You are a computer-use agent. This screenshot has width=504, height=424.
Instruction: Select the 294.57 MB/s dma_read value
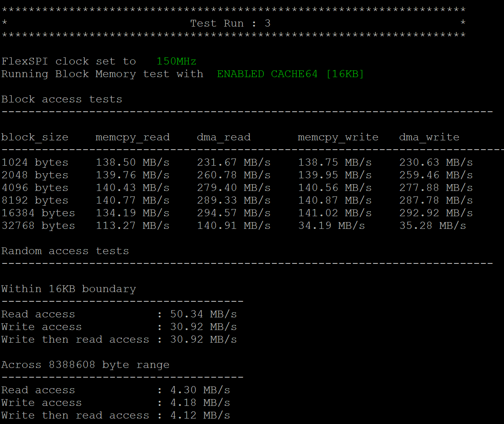click(x=233, y=213)
